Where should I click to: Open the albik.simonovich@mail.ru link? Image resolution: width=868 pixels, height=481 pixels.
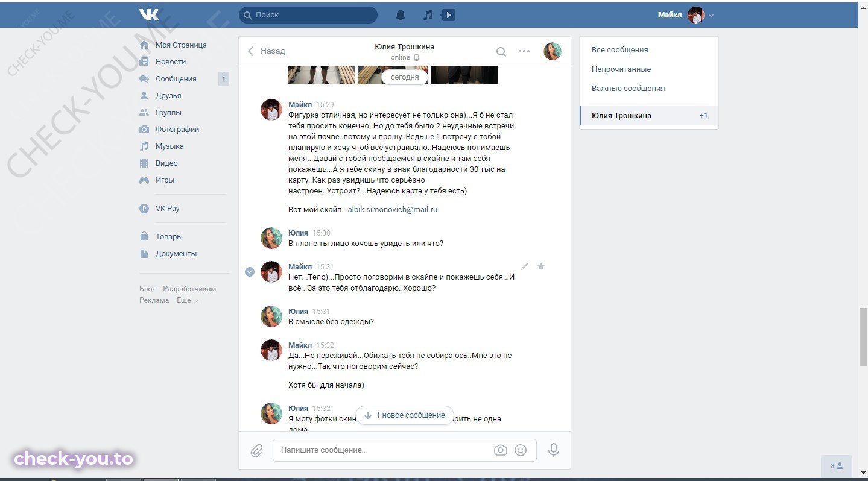pos(393,210)
